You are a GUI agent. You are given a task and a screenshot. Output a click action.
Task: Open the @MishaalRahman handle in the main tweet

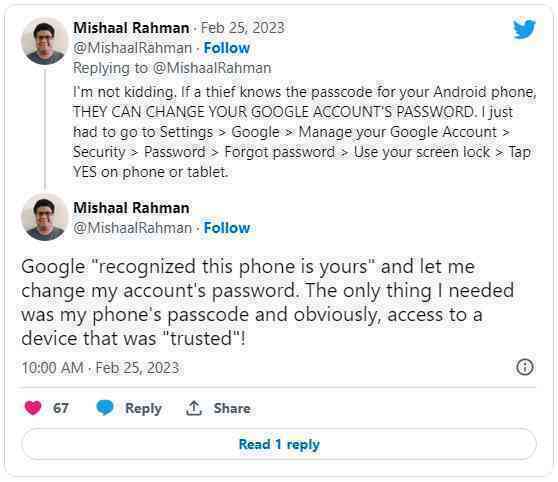132,228
